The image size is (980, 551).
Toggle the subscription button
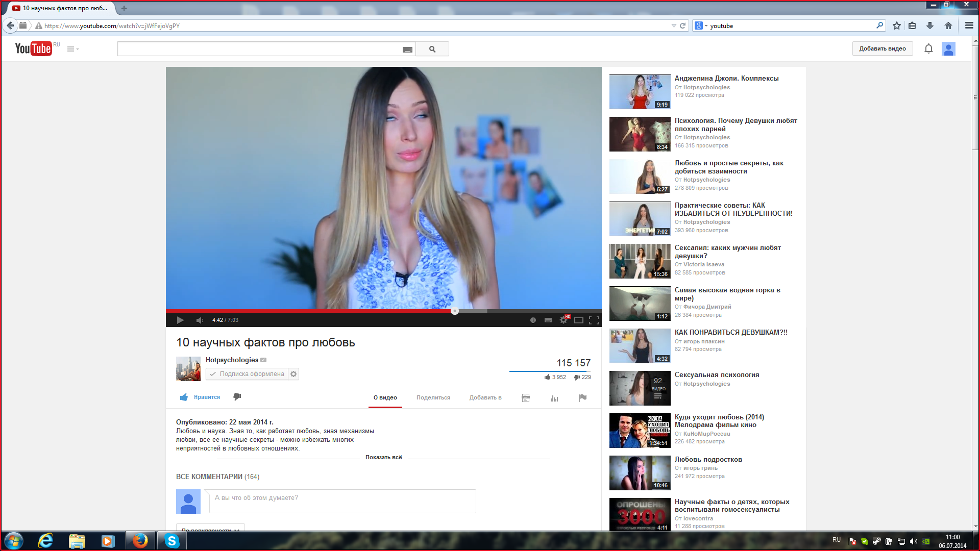[x=247, y=374]
